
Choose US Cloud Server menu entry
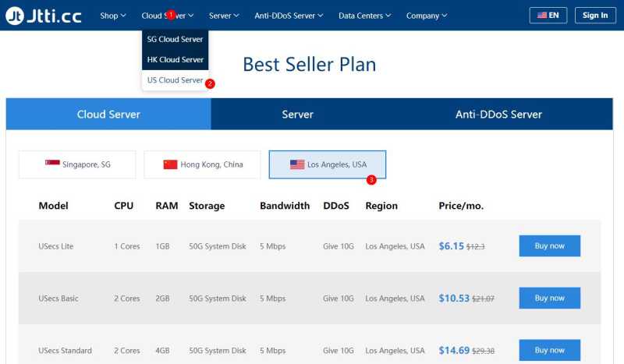pos(175,80)
